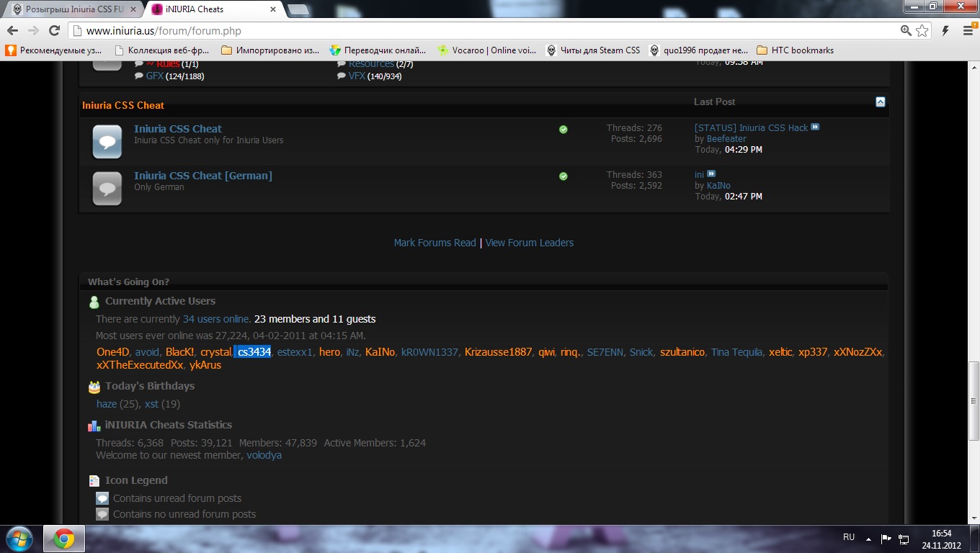Reload the page with the refresh icon

pyautogui.click(x=54, y=31)
